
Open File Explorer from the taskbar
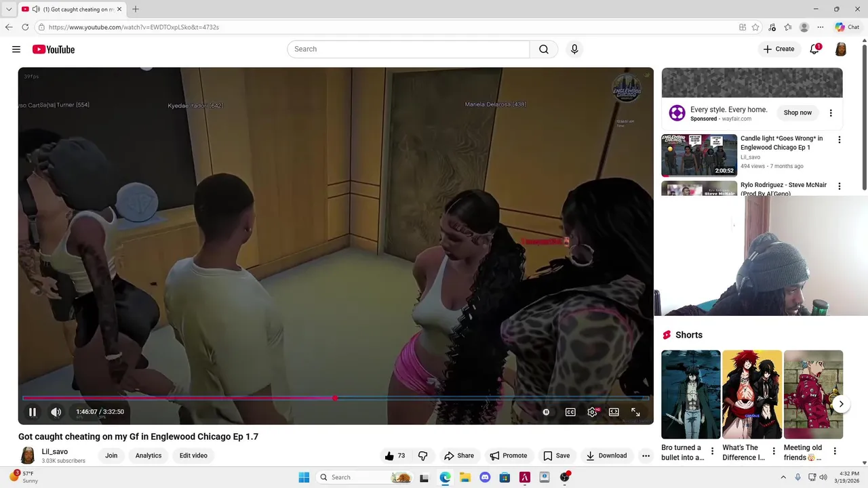click(x=465, y=477)
